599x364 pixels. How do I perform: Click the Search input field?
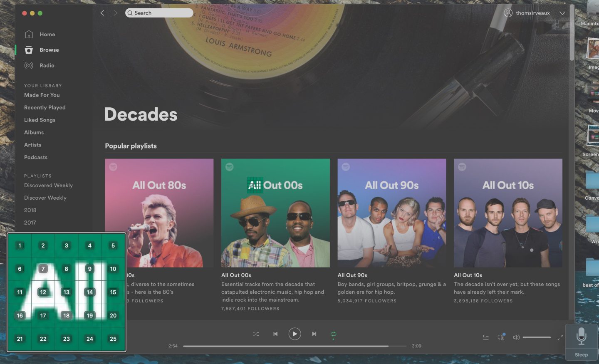coord(159,13)
